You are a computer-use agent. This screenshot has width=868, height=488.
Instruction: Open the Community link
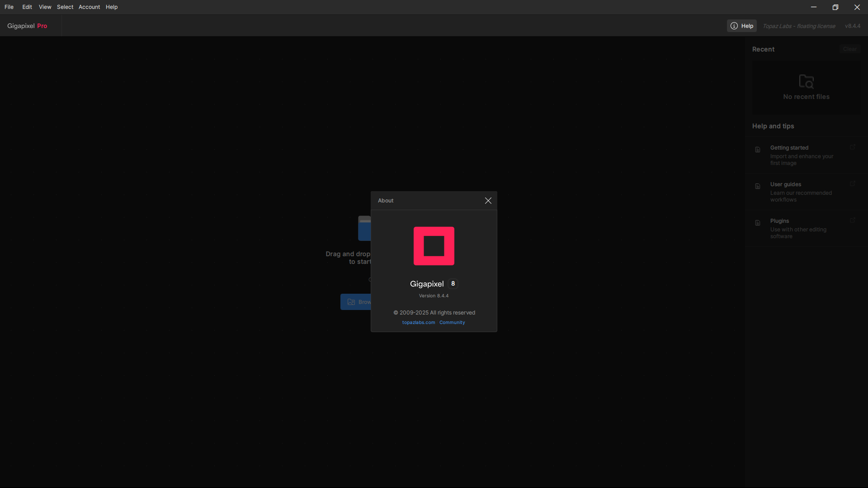click(452, 323)
